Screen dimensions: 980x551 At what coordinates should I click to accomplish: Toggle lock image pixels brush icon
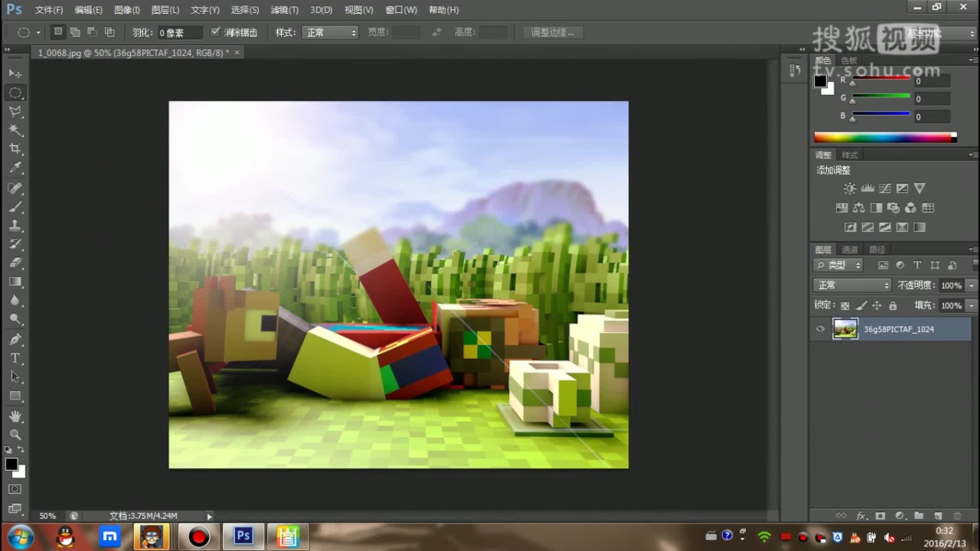pos(861,306)
